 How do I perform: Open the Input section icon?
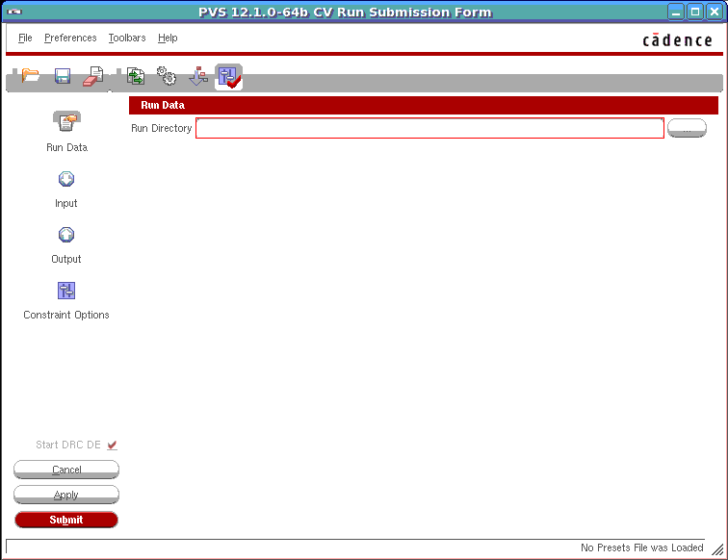click(x=65, y=179)
